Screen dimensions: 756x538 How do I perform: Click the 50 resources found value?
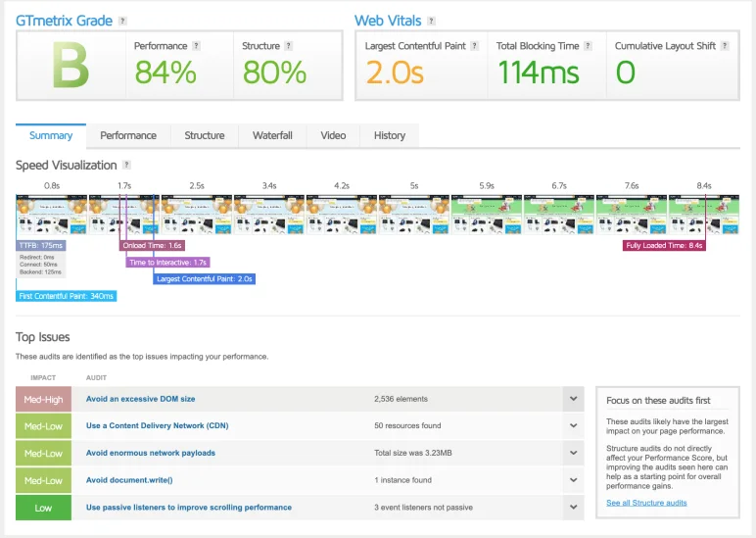407,425
